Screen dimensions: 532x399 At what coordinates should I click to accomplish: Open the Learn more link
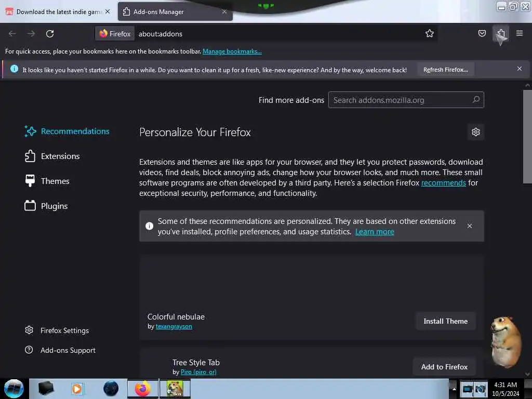tap(375, 232)
